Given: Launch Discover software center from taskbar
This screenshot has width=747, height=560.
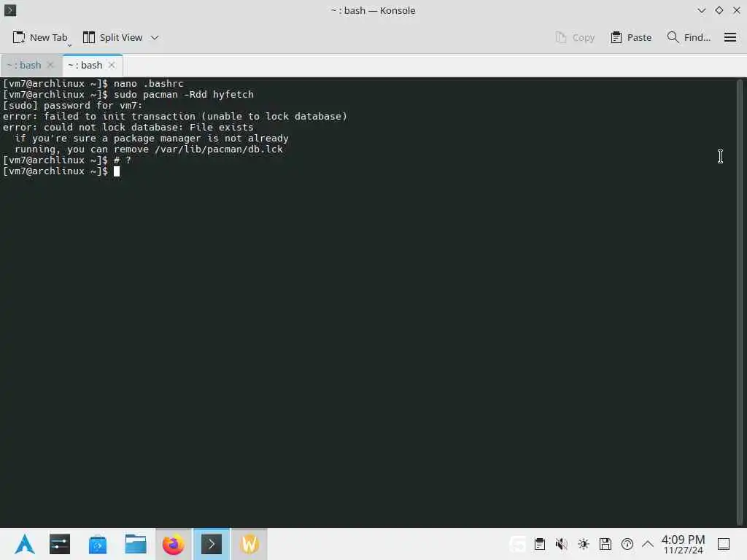Looking at the screenshot, I should tap(98, 544).
